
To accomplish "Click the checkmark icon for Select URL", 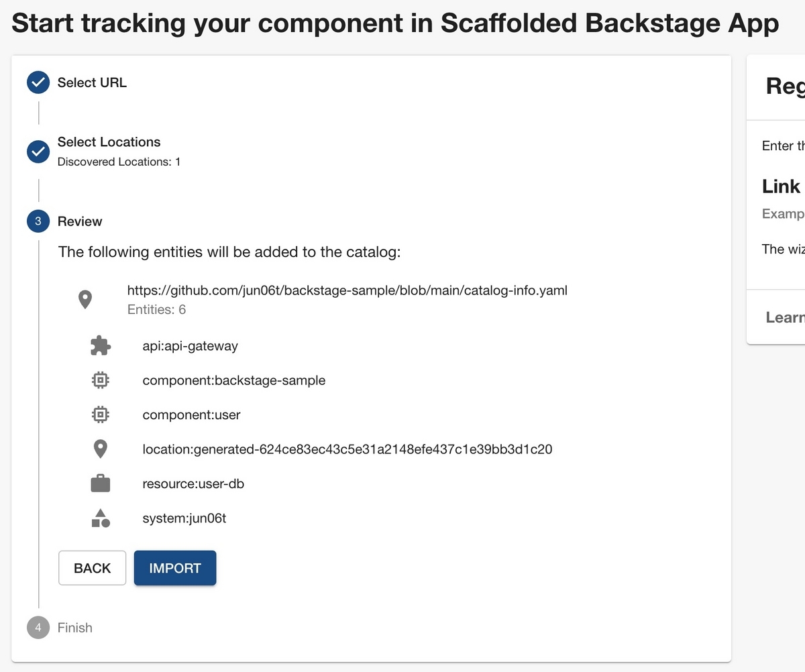I will point(38,82).
